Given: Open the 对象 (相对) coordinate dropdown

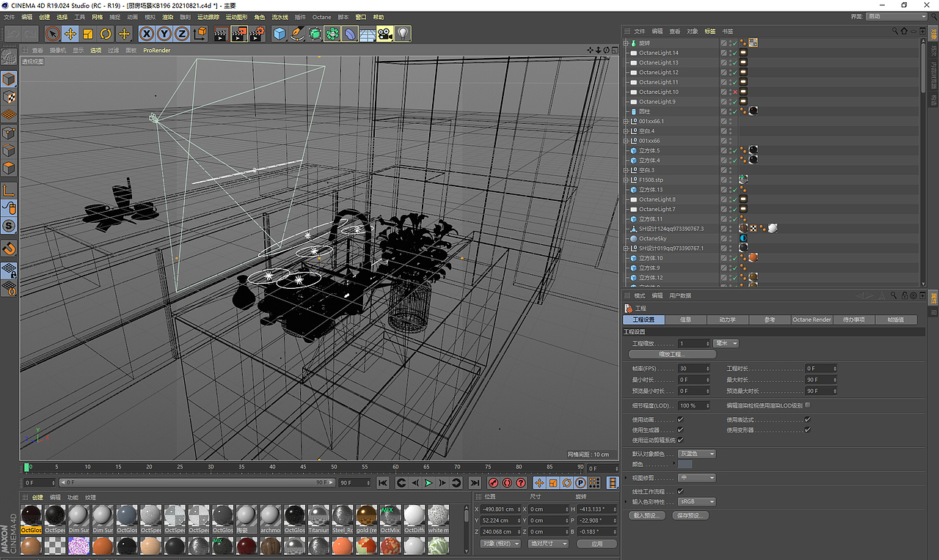Looking at the screenshot, I should pos(500,544).
